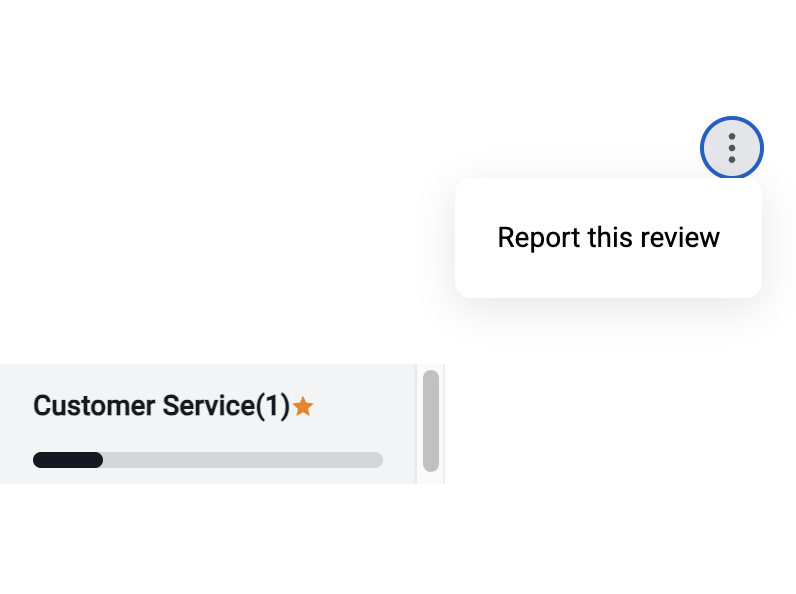Close the review options kebab menu
796x594 pixels.
click(x=732, y=148)
